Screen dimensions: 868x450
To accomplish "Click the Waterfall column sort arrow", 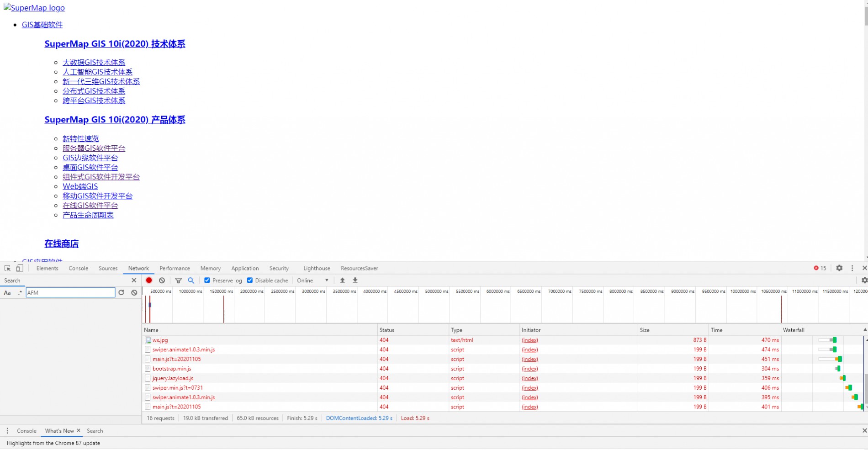I will click(864, 329).
